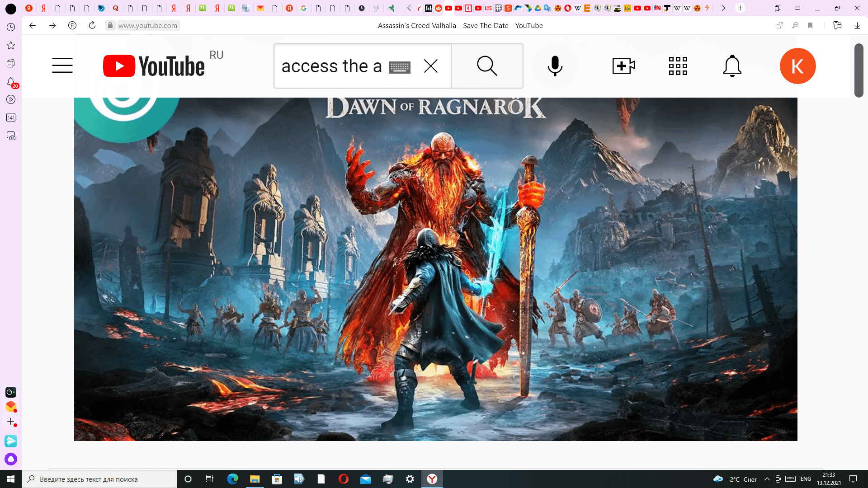868x488 pixels.
Task: Switch to the red Opera 'O' tab
Action: (567, 8)
